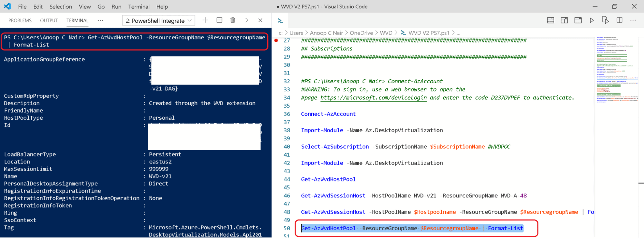Open the microsoft.com/devicelogin link
Image resolution: width=644 pixels, height=239 pixels.
tap(374, 97)
